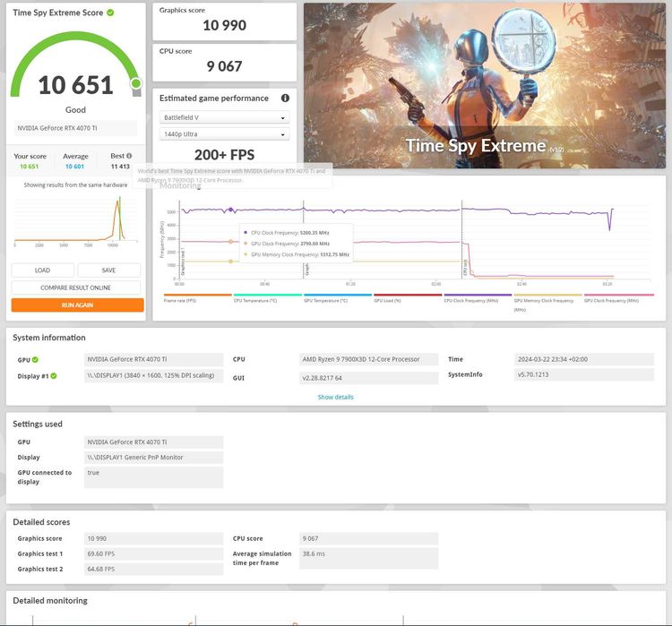Click the AMD Ryzen 9 7900X3D CPU field
The image size is (672, 626).
[x=368, y=359]
